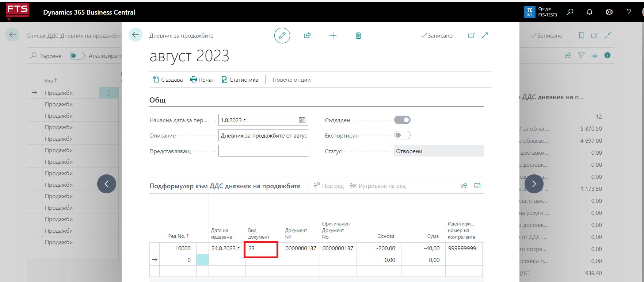
Task: Open Статистика action
Action: tap(240, 80)
